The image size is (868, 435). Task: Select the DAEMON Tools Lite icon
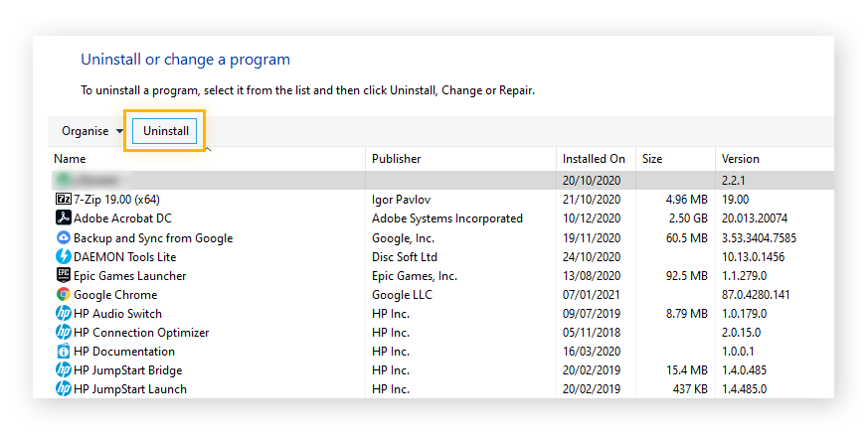(63, 257)
